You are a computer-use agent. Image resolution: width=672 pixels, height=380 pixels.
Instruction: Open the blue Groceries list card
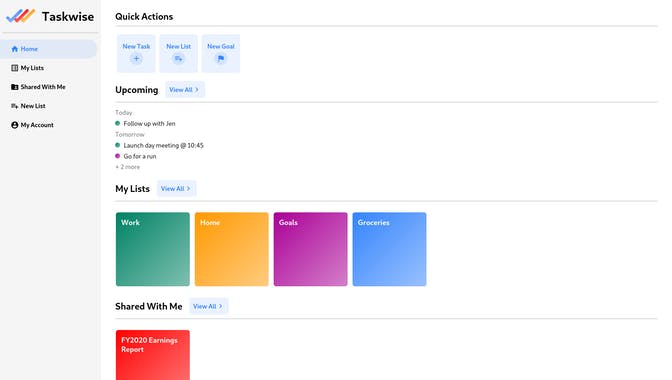(389, 249)
